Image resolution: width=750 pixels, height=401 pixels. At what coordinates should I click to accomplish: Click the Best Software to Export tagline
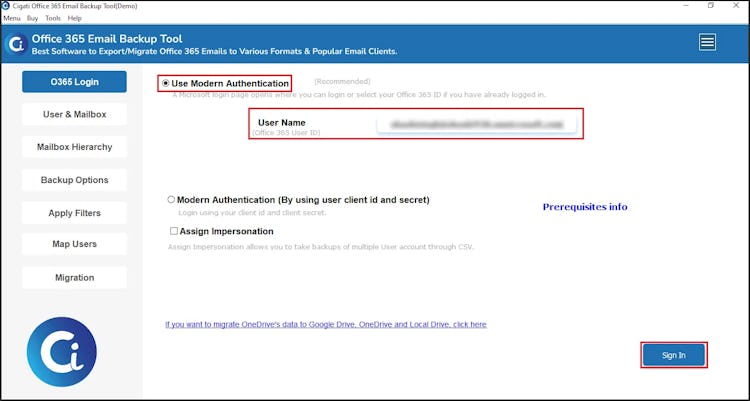pyautogui.click(x=214, y=51)
